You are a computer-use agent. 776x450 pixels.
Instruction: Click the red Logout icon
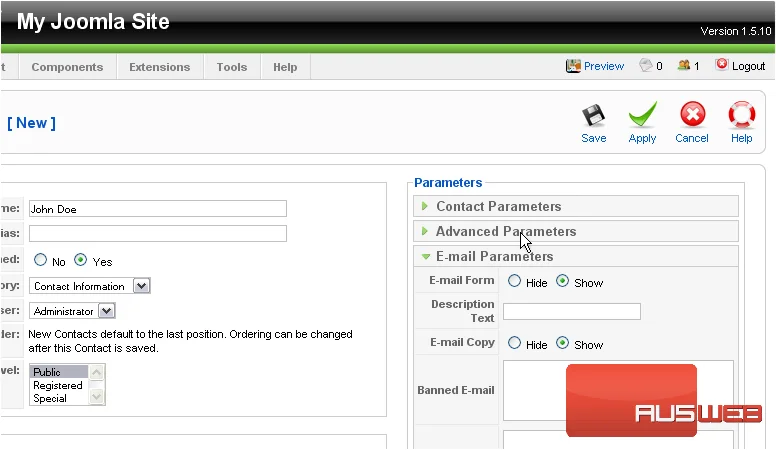click(x=722, y=64)
